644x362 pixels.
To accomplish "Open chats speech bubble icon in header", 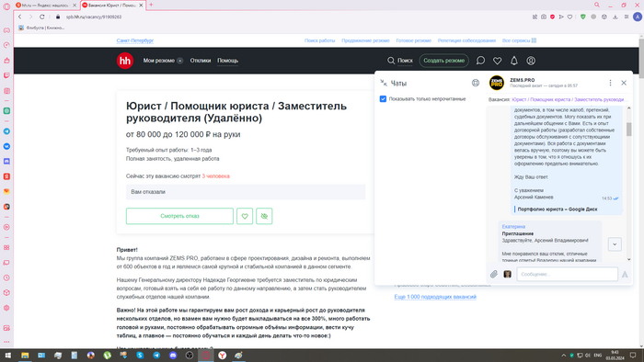I will pos(480,61).
